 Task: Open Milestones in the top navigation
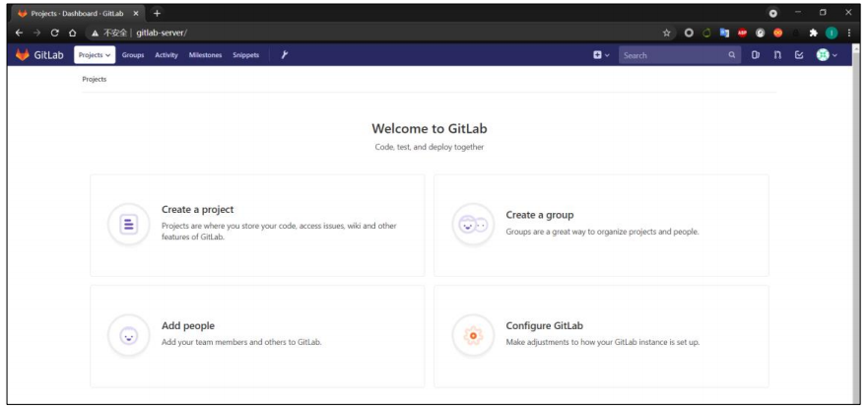(205, 55)
